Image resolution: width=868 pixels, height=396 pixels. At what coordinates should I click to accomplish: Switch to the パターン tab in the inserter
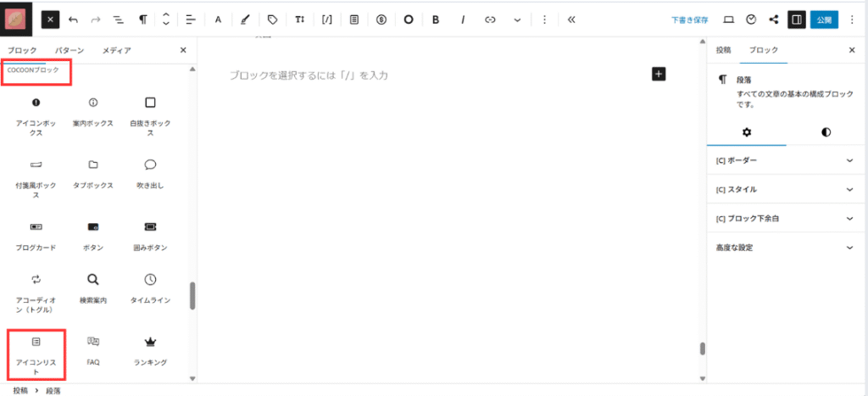pos(70,50)
